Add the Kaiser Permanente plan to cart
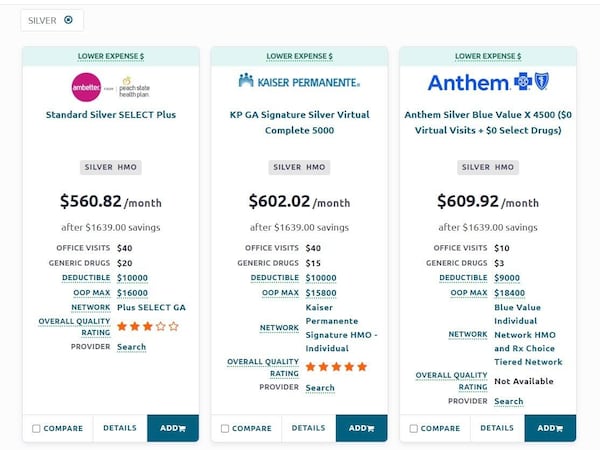 coord(361,428)
